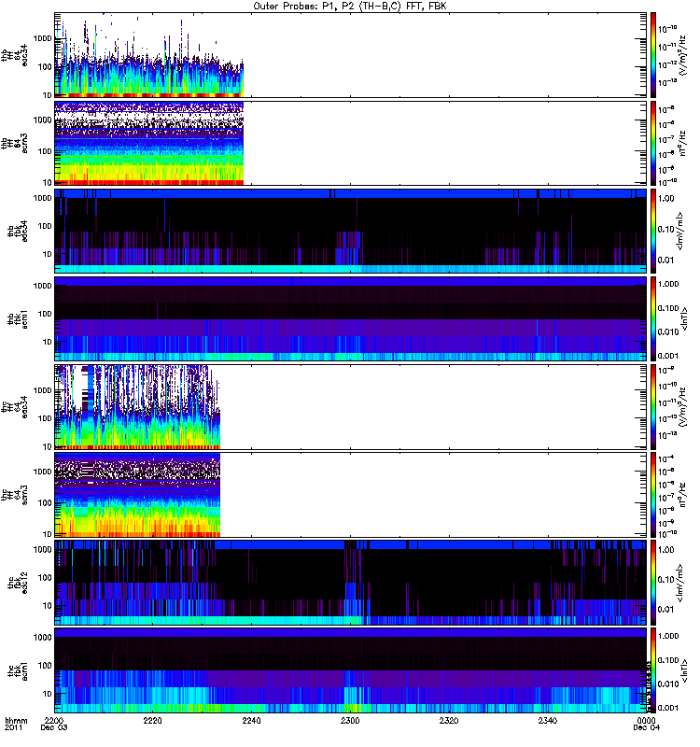Click the nT²/Hz unit label of the thb scm3 color bar
This screenshot has height=747, width=700.
coord(682,143)
